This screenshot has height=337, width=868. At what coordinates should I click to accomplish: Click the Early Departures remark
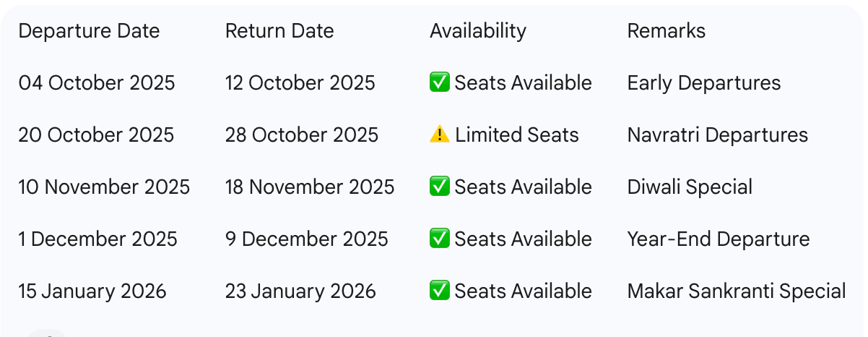pos(704,83)
